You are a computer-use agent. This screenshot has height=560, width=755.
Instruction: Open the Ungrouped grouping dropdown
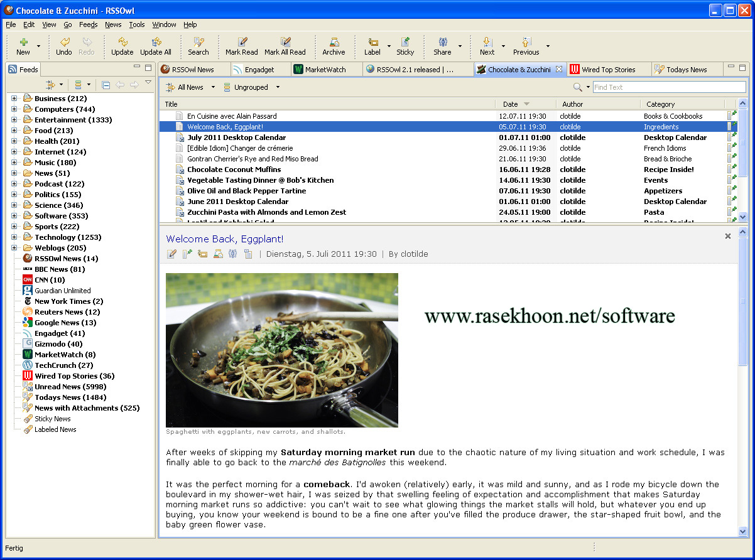pos(278,87)
